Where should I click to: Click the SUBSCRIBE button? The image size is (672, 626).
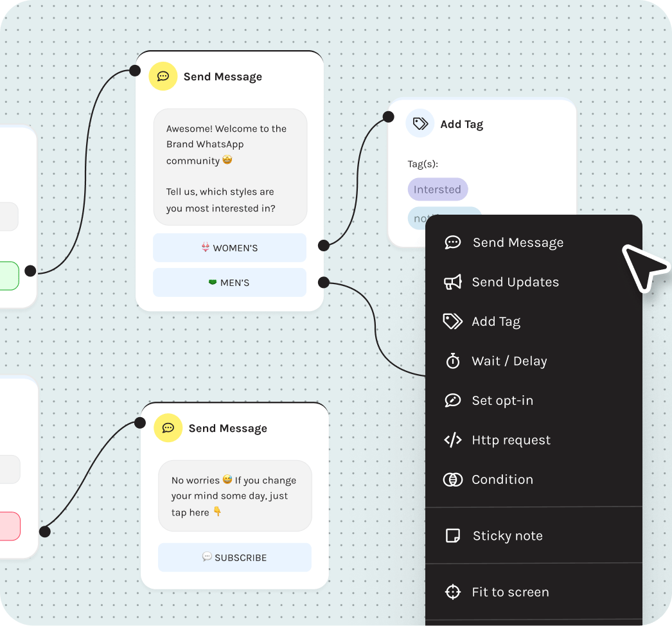click(x=234, y=558)
